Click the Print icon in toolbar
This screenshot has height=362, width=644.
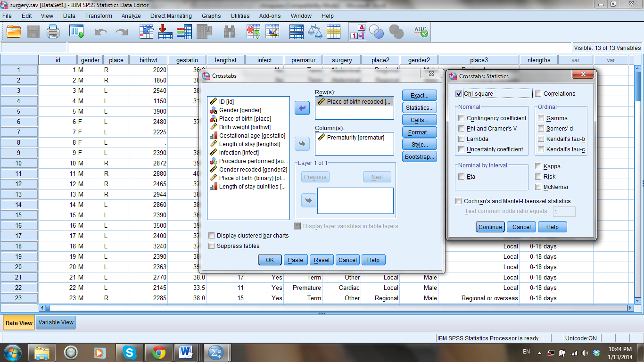click(53, 32)
